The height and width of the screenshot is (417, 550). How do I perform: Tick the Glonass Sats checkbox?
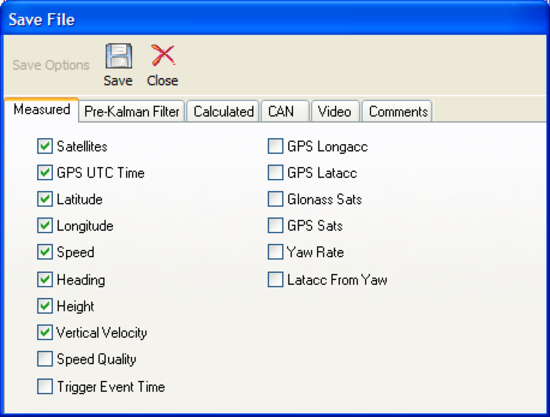[x=275, y=199]
